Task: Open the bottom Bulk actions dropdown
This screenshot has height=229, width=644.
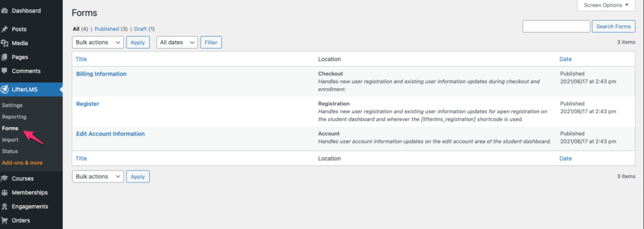Action: point(97,176)
